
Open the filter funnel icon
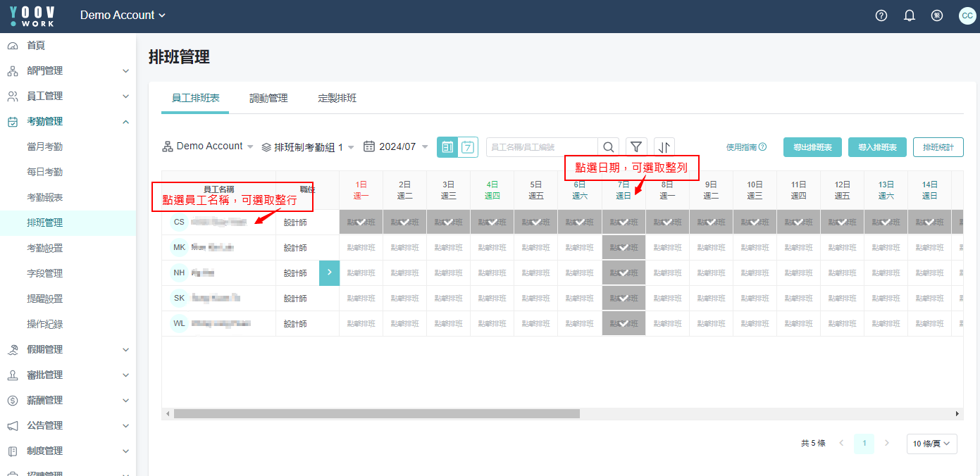click(x=636, y=147)
